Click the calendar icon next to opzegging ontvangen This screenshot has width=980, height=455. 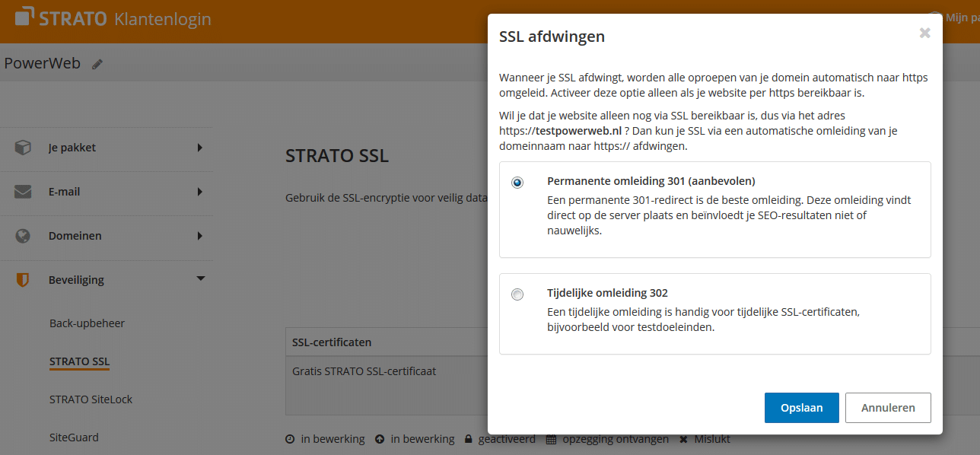click(x=552, y=439)
